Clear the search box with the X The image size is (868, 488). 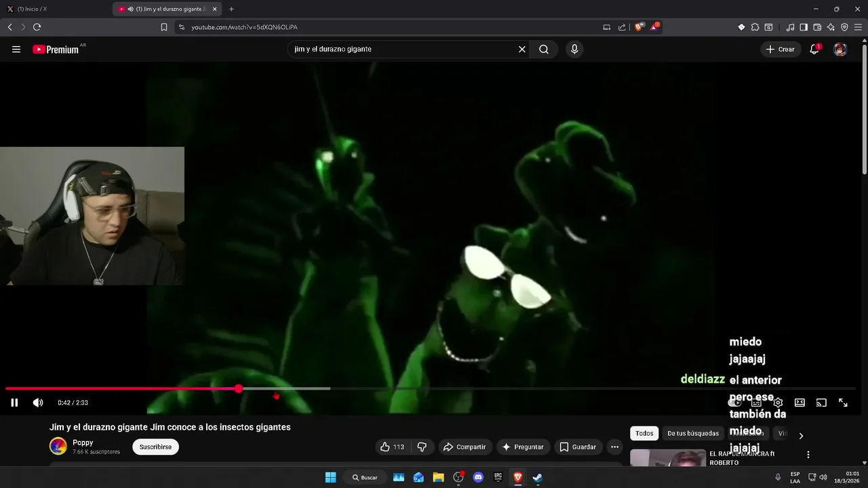tap(522, 49)
